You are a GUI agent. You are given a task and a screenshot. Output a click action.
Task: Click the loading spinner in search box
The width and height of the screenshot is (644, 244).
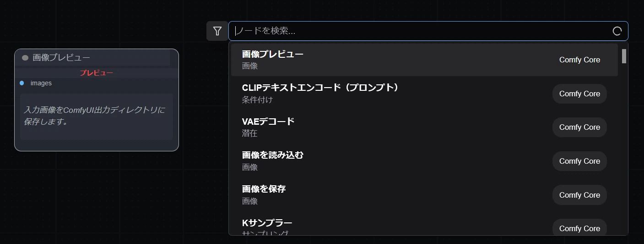pos(617,31)
